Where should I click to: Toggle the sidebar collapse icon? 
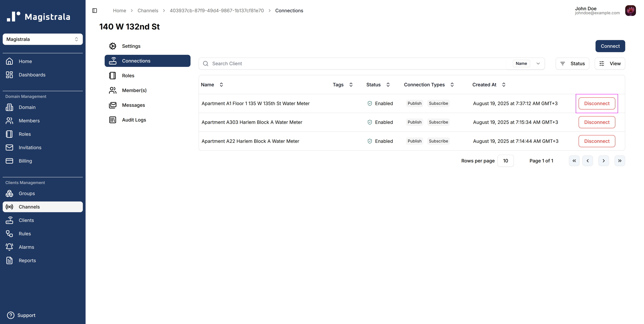pos(94,11)
